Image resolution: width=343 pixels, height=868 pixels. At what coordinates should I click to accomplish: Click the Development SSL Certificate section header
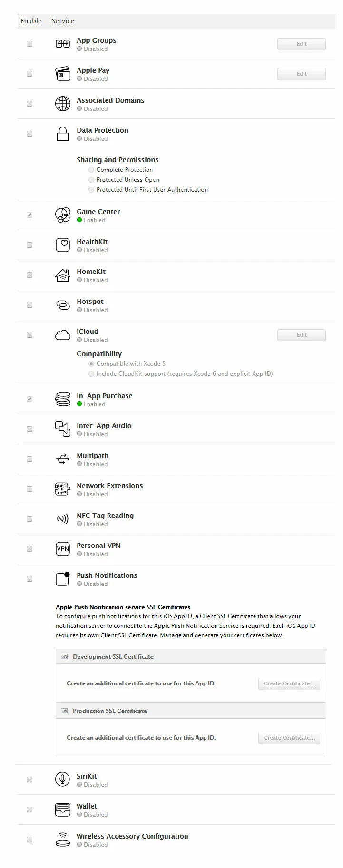[191, 657]
